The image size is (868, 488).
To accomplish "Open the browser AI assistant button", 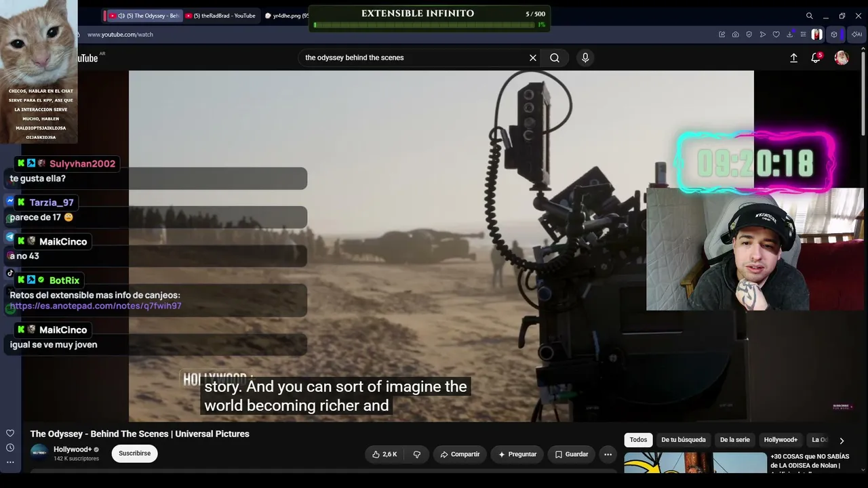I will pos(857,35).
